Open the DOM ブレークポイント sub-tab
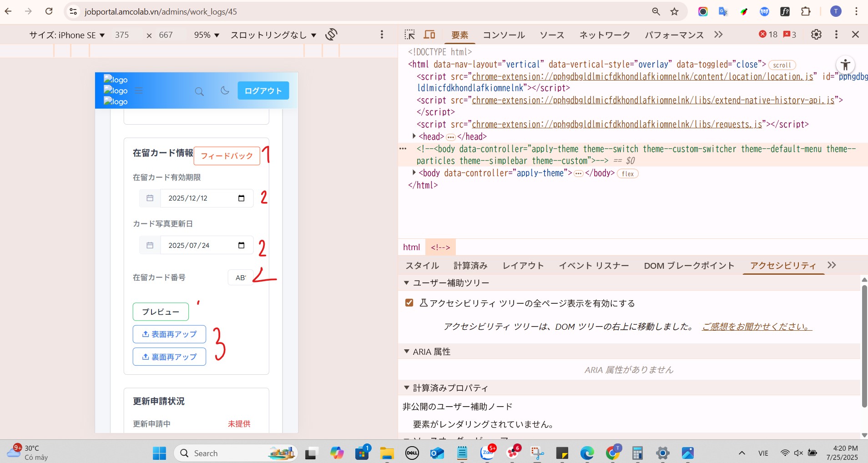868x463 pixels. (689, 266)
